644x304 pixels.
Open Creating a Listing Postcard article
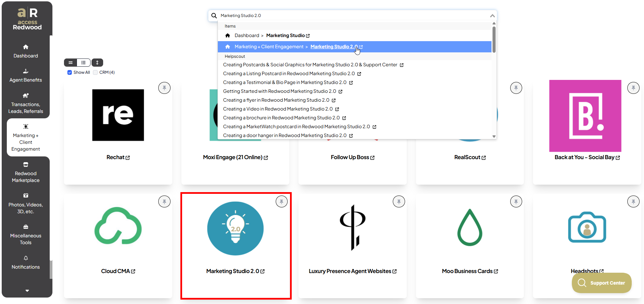click(x=289, y=73)
